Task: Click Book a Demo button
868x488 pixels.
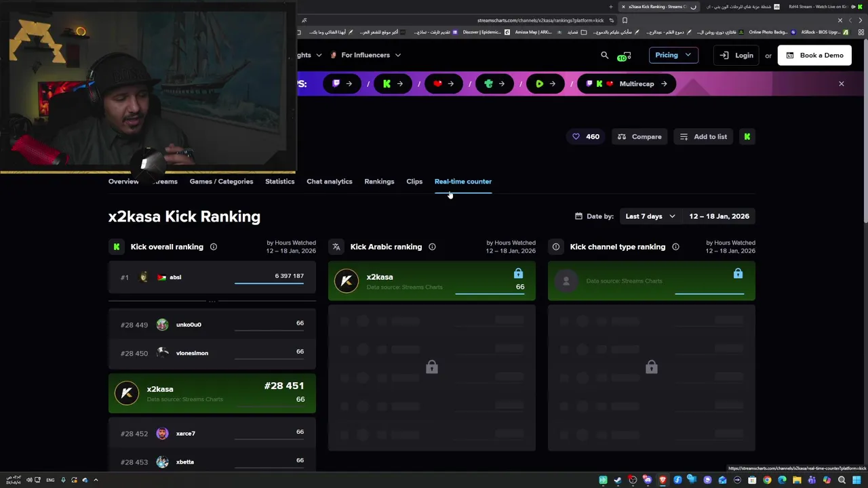Action: pos(814,56)
